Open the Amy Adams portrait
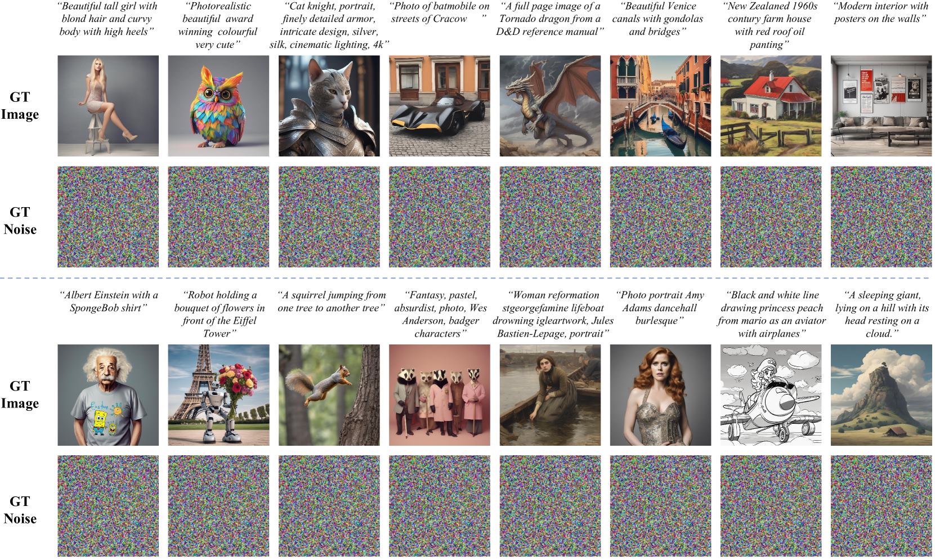 pos(660,395)
